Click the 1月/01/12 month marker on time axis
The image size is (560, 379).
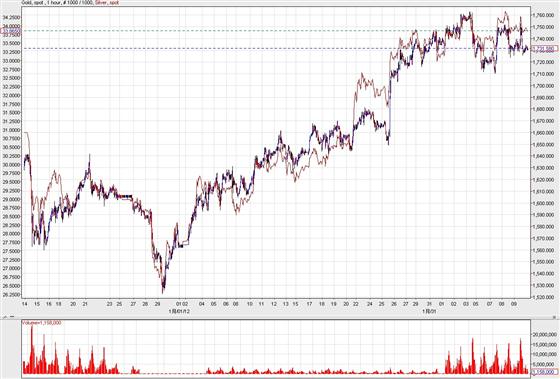click(179, 311)
